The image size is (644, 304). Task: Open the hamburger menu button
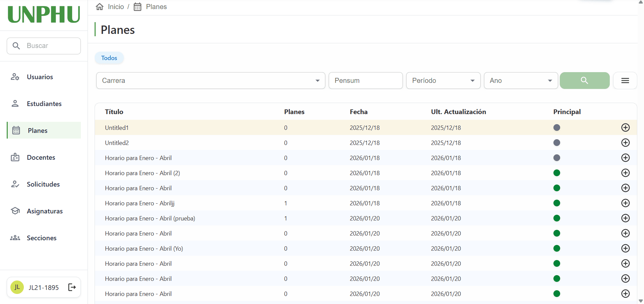625,81
